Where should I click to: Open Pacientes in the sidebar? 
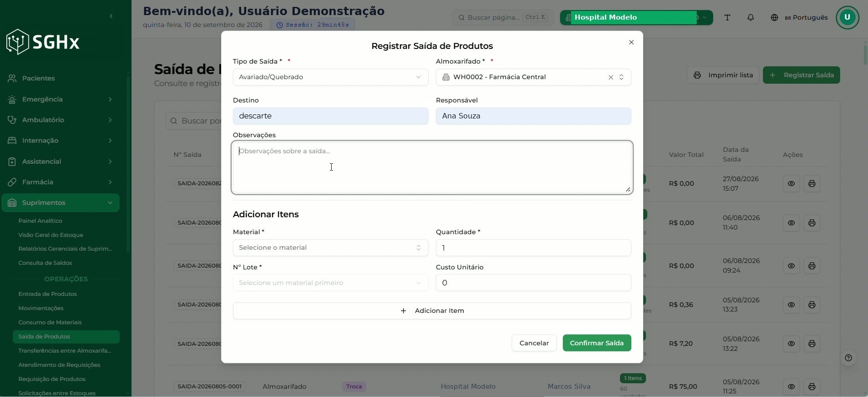[60, 78]
